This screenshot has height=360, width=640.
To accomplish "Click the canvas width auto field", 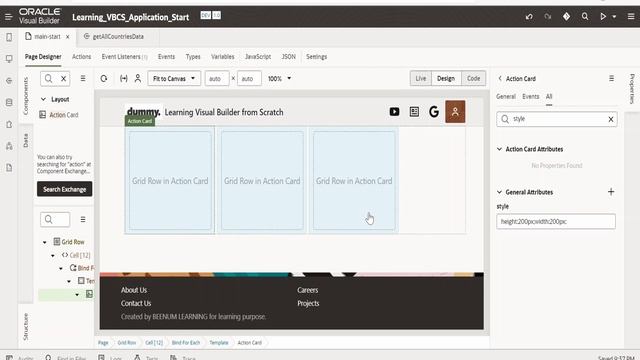I will coord(217,78).
